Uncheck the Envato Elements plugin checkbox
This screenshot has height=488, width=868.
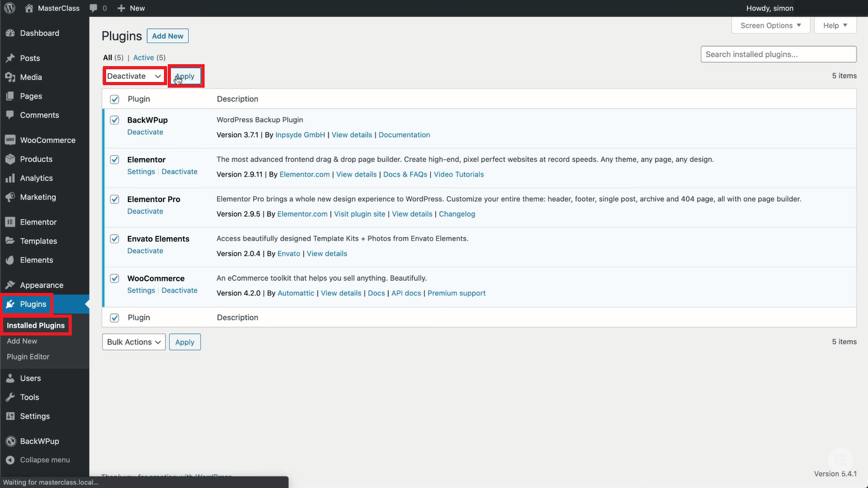(114, 239)
